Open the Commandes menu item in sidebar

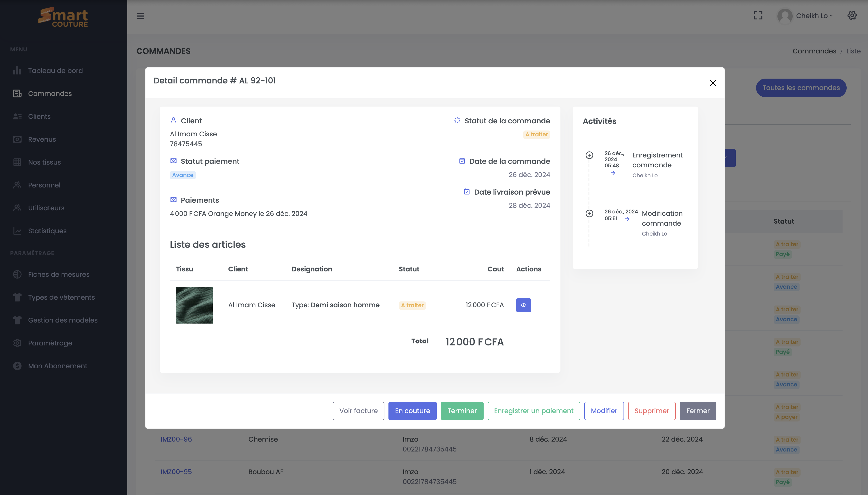(x=50, y=94)
